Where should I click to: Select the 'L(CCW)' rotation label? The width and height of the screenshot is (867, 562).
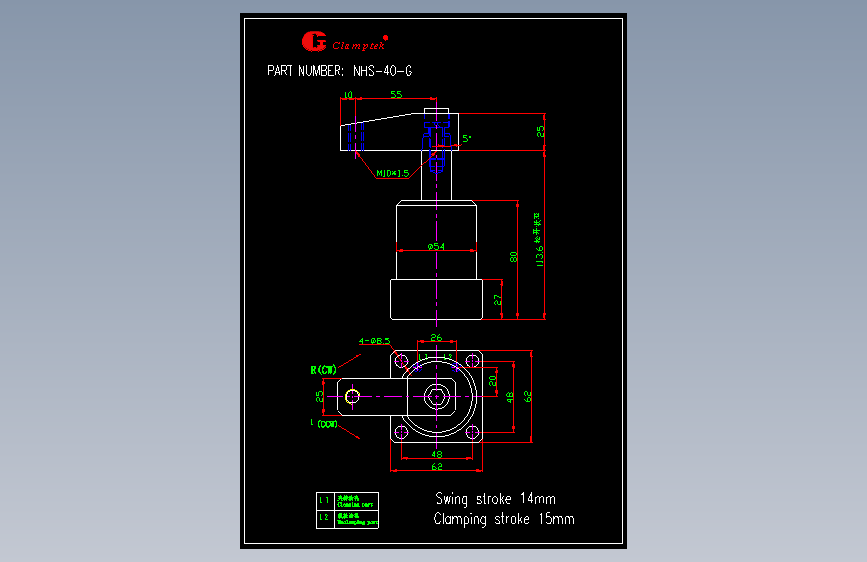click(324, 424)
